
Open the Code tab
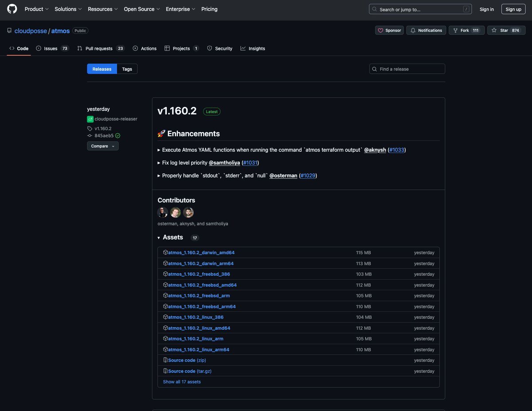19,48
